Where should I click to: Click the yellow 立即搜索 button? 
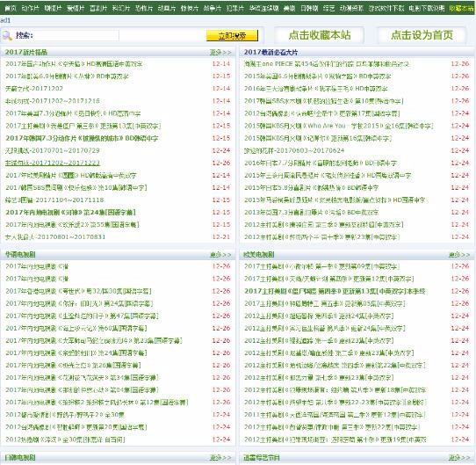click(x=232, y=35)
